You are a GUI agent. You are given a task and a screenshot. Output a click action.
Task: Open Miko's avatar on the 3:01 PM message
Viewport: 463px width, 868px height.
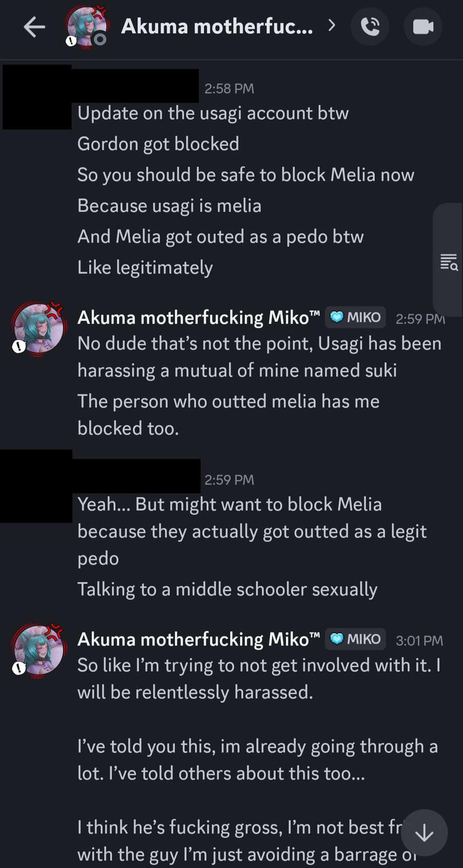click(x=38, y=650)
